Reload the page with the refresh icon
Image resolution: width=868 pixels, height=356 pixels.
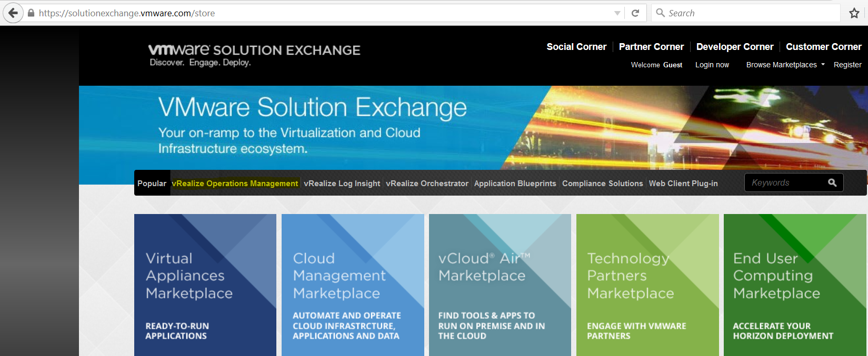(x=635, y=13)
